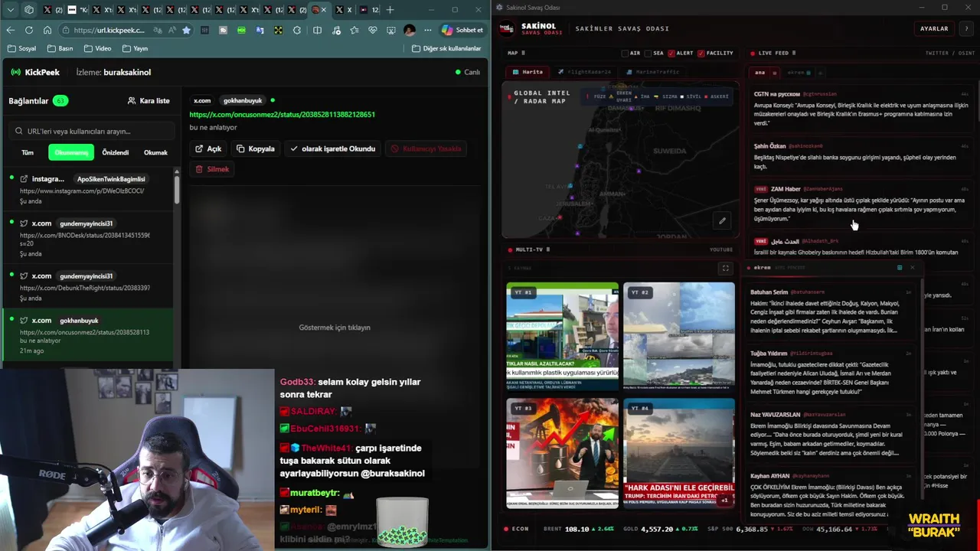980x551 pixels.
Task: Reload the page with the refresh icon
Action: pos(29,30)
